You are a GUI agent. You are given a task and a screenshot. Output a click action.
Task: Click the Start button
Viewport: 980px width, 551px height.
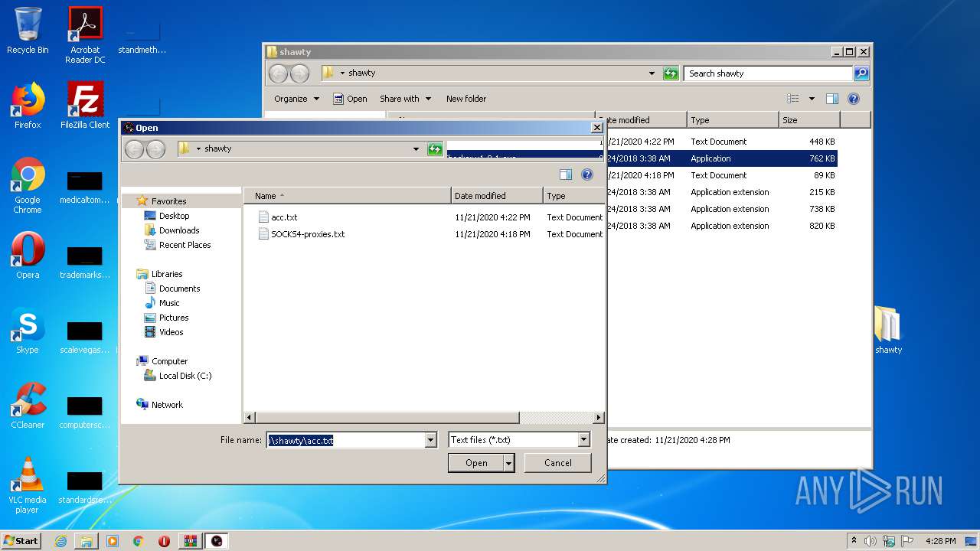click(x=21, y=541)
